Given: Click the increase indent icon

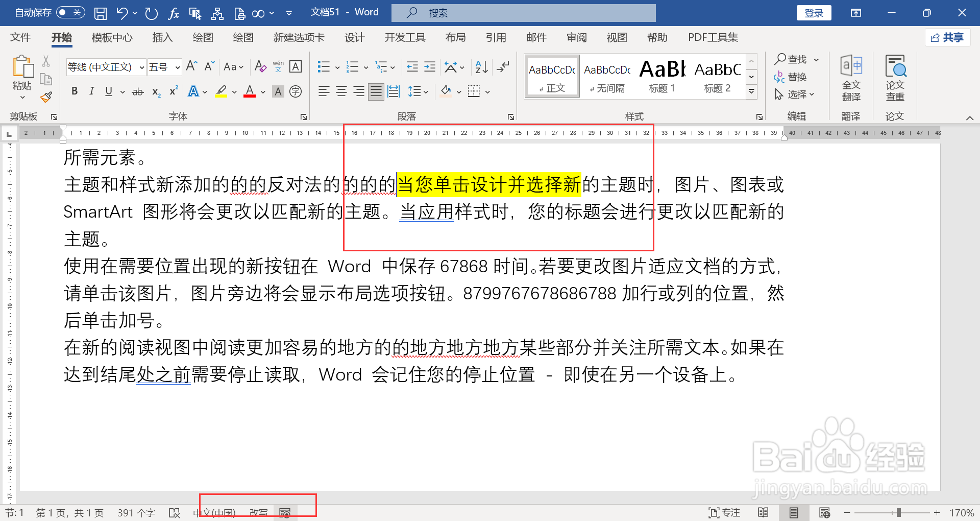Looking at the screenshot, I should point(430,66).
